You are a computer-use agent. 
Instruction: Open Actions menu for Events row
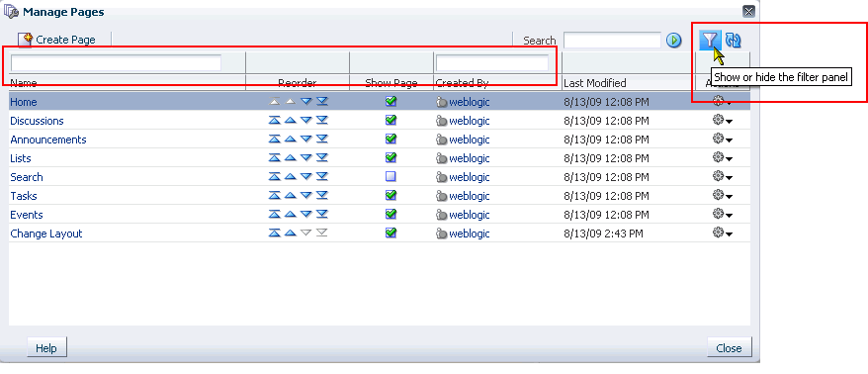pyautogui.click(x=723, y=215)
